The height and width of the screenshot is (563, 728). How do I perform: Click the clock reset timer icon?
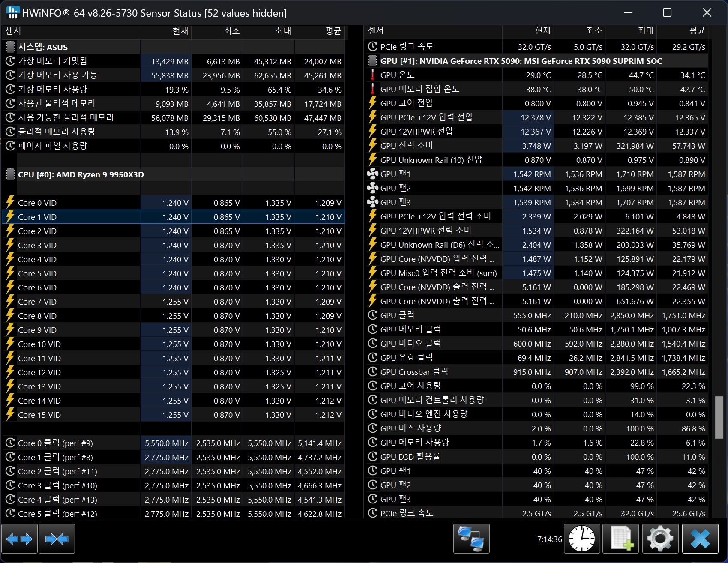tap(581, 539)
